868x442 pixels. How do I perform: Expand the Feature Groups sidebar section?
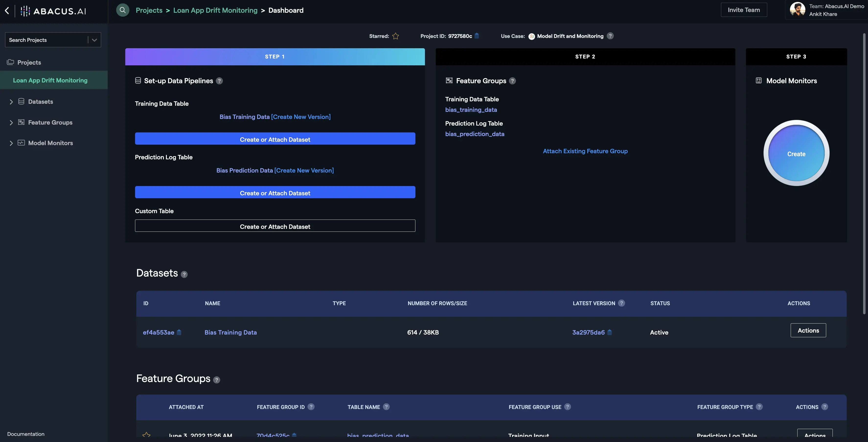[11, 122]
